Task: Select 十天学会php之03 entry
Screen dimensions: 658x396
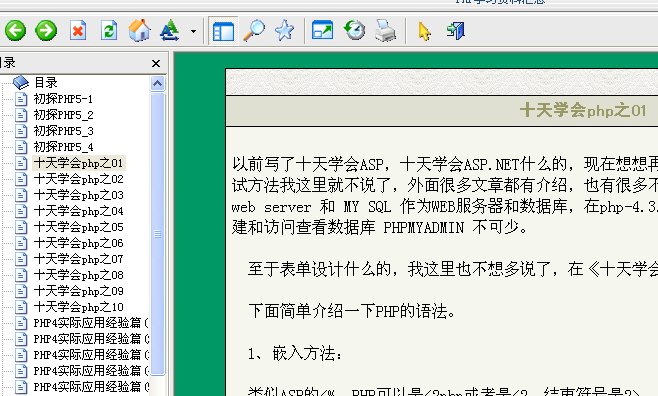Action: tap(79, 195)
